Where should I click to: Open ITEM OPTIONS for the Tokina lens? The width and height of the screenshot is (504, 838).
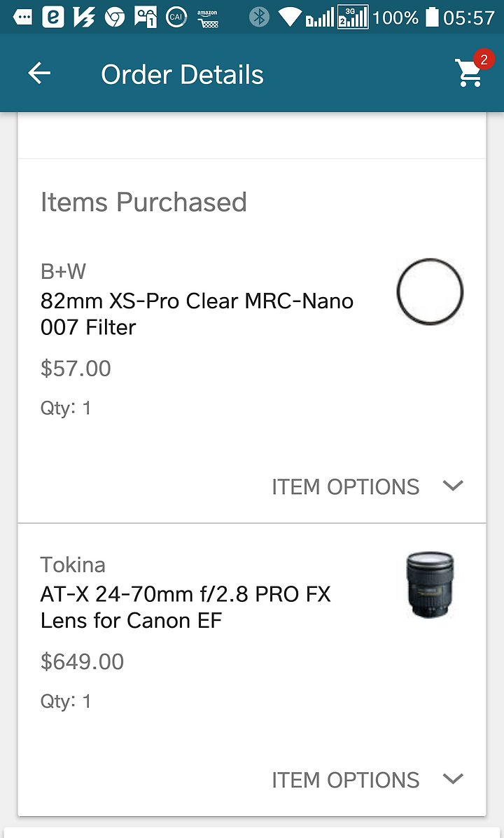point(346,779)
